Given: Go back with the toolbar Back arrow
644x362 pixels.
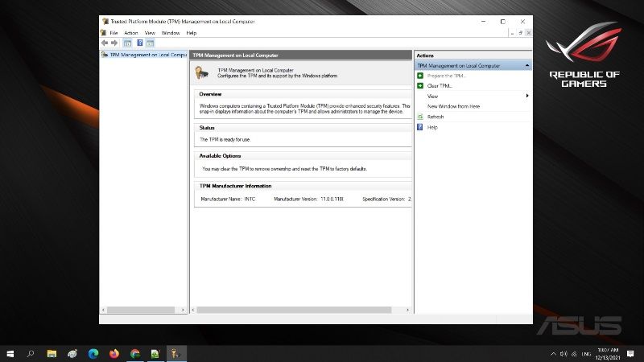Looking at the screenshot, I should coord(105,43).
